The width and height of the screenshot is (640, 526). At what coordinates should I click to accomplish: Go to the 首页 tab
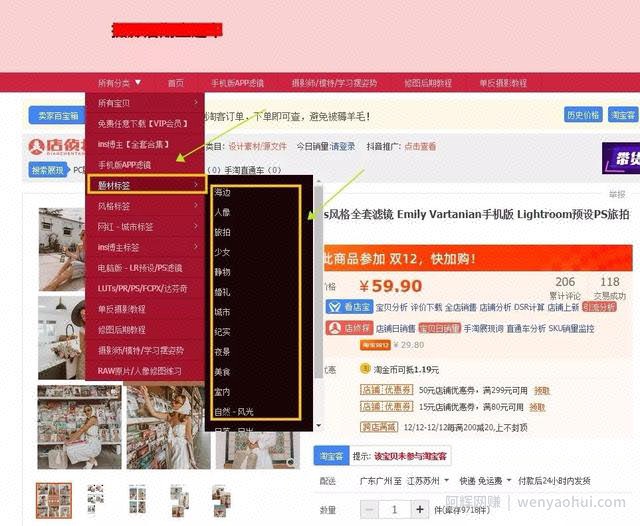pyautogui.click(x=176, y=83)
